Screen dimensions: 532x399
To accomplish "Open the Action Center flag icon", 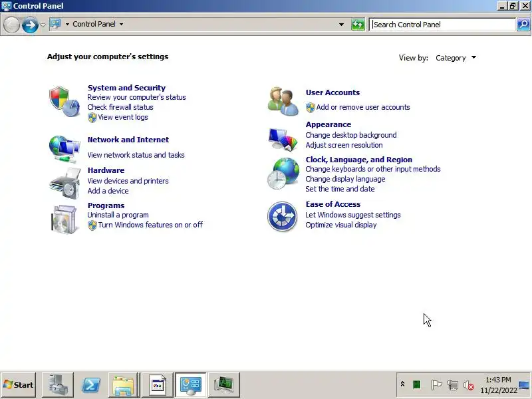I will 436,385.
